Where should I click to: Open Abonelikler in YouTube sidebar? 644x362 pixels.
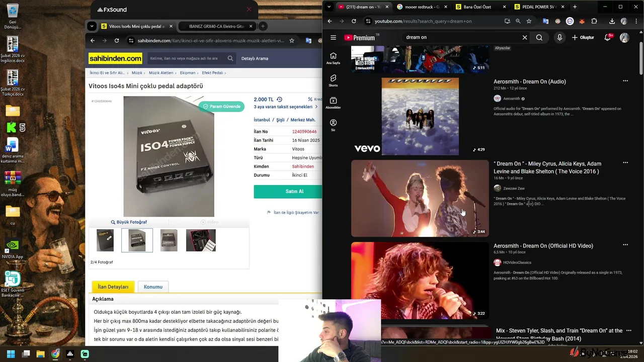coord(333,103)
